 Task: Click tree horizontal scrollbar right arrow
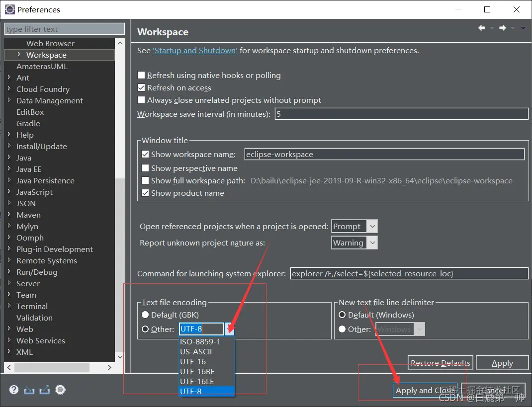[x=109, y=367]
